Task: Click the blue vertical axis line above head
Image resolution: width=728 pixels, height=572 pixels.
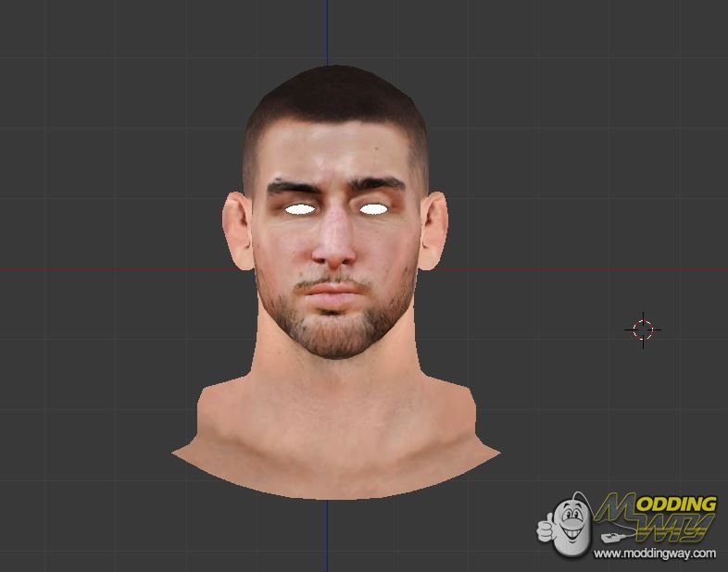Action: (x=326, y=32)
